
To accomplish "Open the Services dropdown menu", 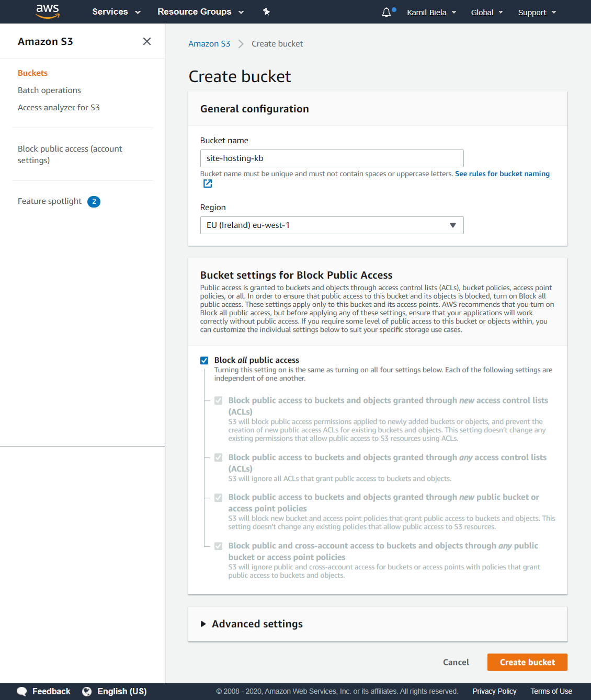I will click(116, 12).
